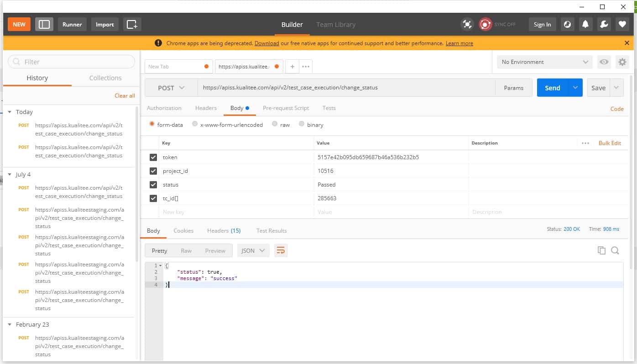Click the New key input field
Image resolution: width=637 pixels, height=364 pixels.
(236, 212)
